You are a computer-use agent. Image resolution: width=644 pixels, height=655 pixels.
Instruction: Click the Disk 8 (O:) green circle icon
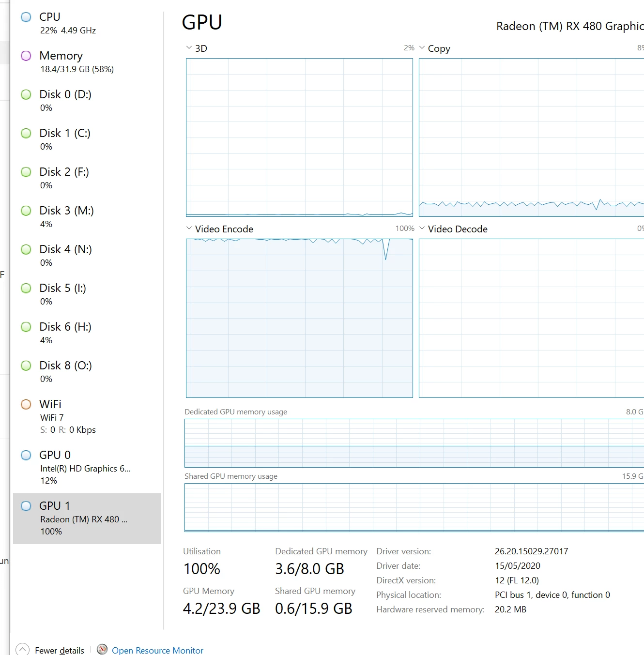tap(26, 366)
